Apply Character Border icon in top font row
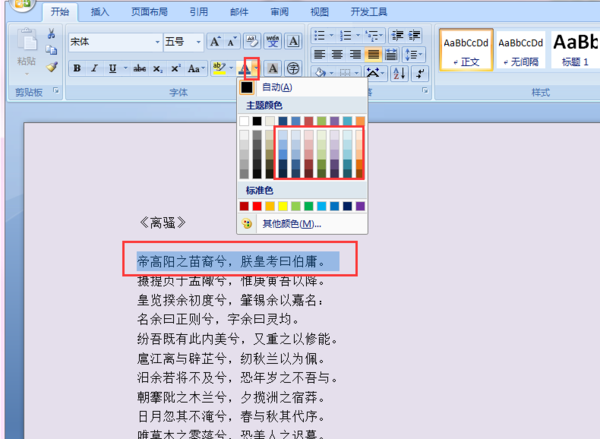The width and height of the screenshot is (600, 439). pyautogui.click(x=293, y=41)
